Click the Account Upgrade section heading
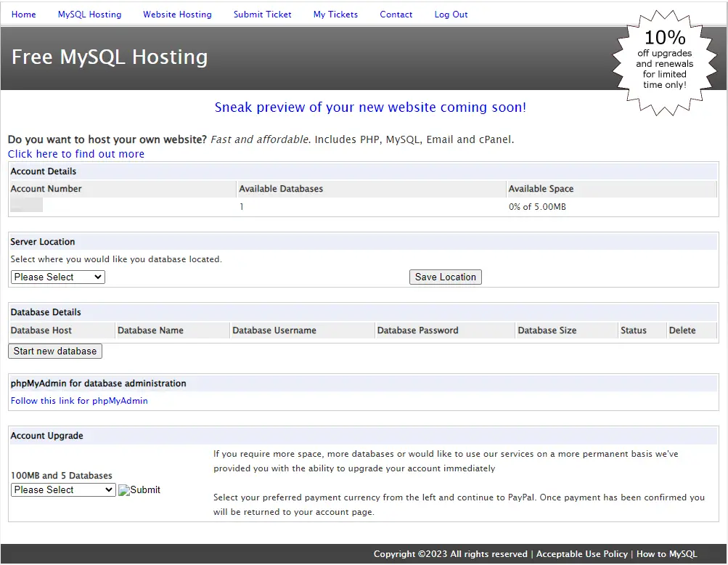728x565 pixels. click(x=47, y=436)
